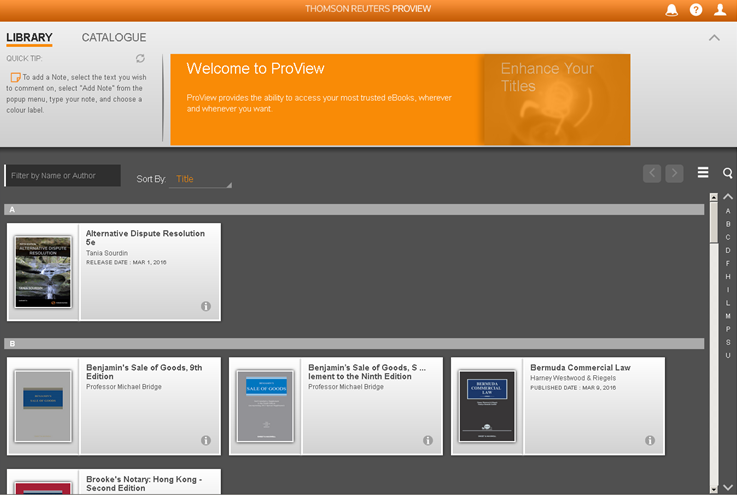Show info for Bermuda Commercial Law

click(x=650, y=440)
